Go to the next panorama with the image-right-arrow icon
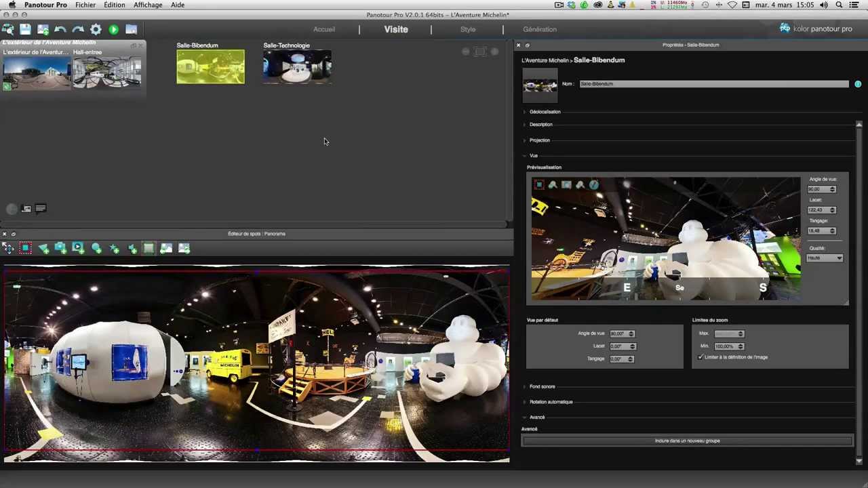The height and width of the screenshot is (488, 868). (x=184, y=249)
